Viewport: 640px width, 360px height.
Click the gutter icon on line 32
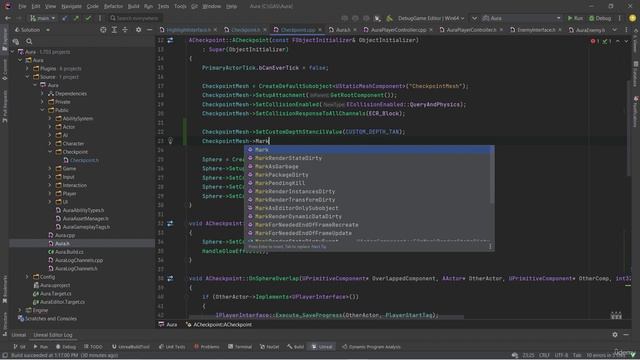[170, 223]
